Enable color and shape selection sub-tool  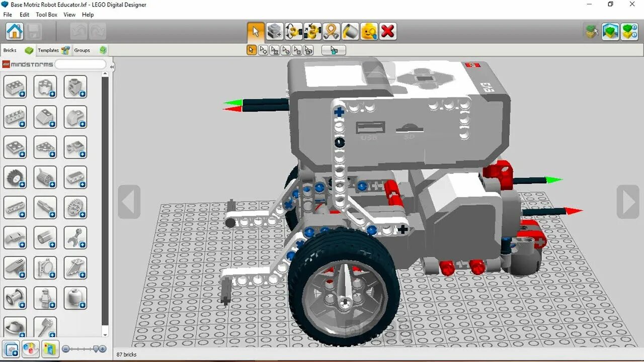309,50
